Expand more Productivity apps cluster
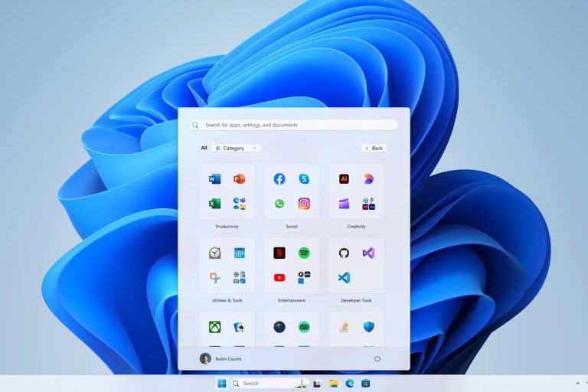Image resolution: width=588 pixels, height=392 pixels. coord(239,204)
